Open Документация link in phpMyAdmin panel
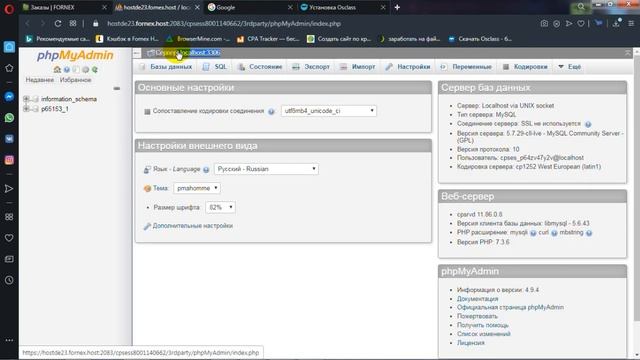 click(x=478, y=299)
